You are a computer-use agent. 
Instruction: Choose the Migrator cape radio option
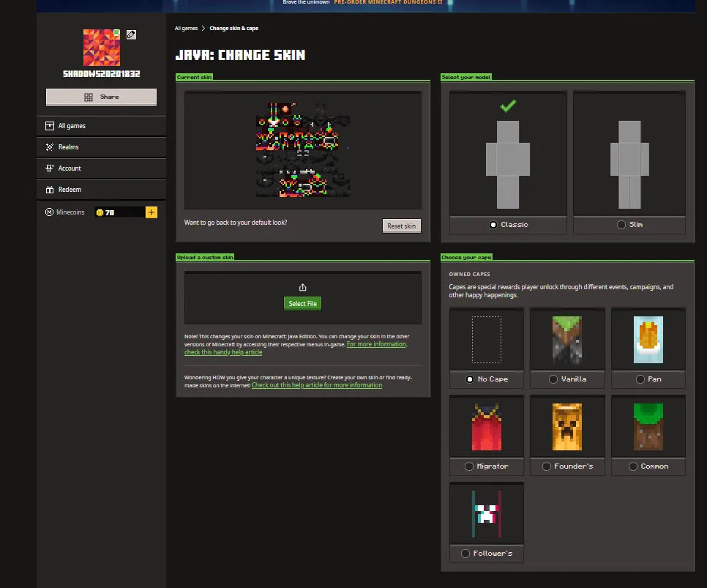point(469,466)
